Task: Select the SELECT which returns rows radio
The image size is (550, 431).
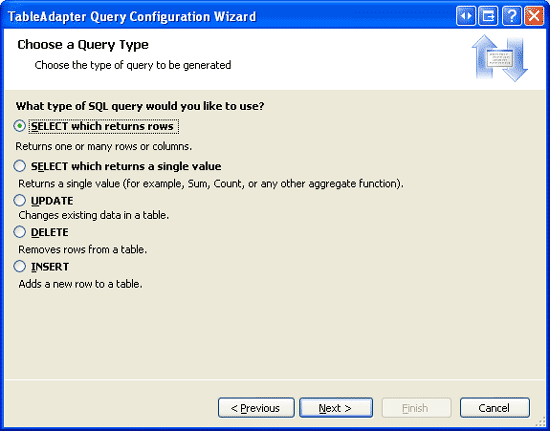Action: pyautogui.click(x=20, y=126)
